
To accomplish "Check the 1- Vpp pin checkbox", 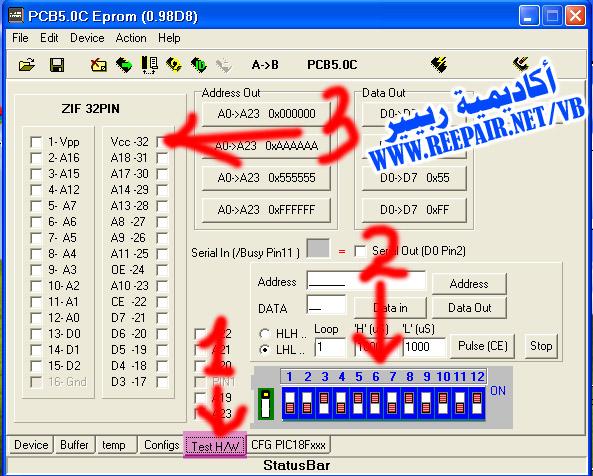I will click(36, 142).
